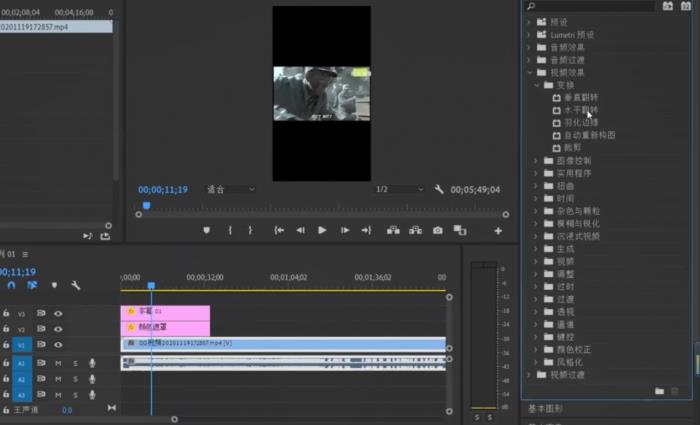Toggle visibility eye of track V3
The image size is (700, 425).
[58, 313]
